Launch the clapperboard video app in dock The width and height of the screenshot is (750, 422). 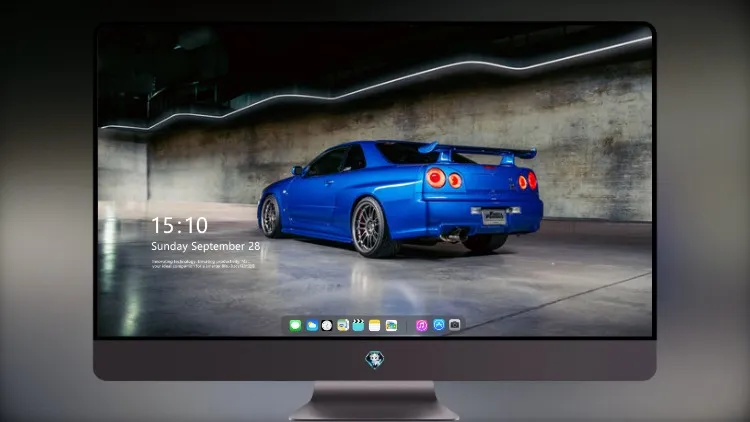[x=358, y=325]
